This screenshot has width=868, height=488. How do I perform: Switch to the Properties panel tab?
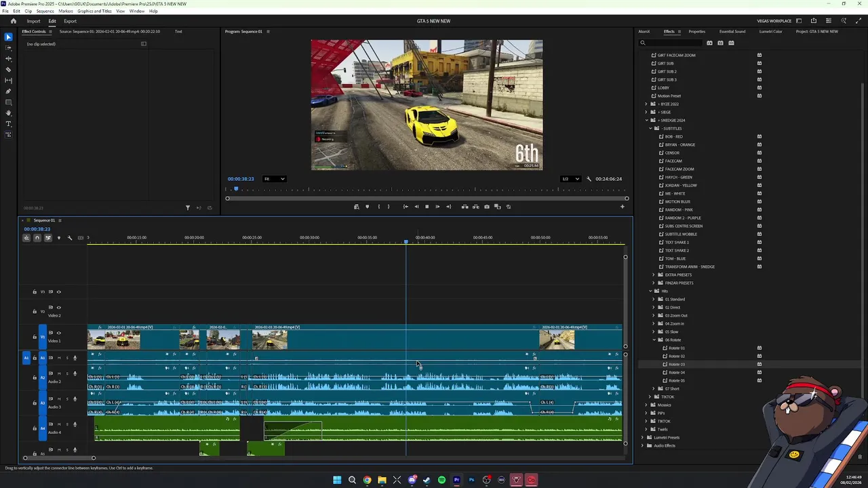[696, 31]
